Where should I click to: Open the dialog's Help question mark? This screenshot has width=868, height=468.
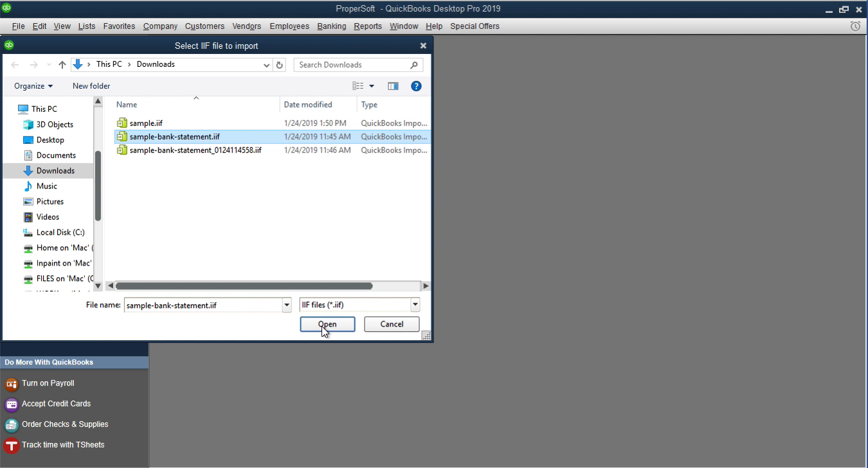click(x=416, y=85)
